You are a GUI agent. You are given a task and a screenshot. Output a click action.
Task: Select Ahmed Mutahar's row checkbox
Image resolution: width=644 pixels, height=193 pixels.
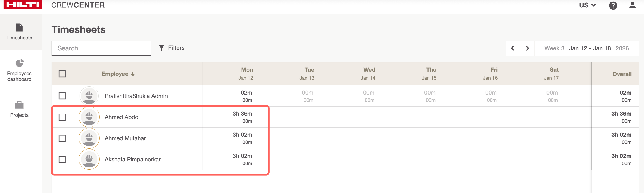(62, 138)
